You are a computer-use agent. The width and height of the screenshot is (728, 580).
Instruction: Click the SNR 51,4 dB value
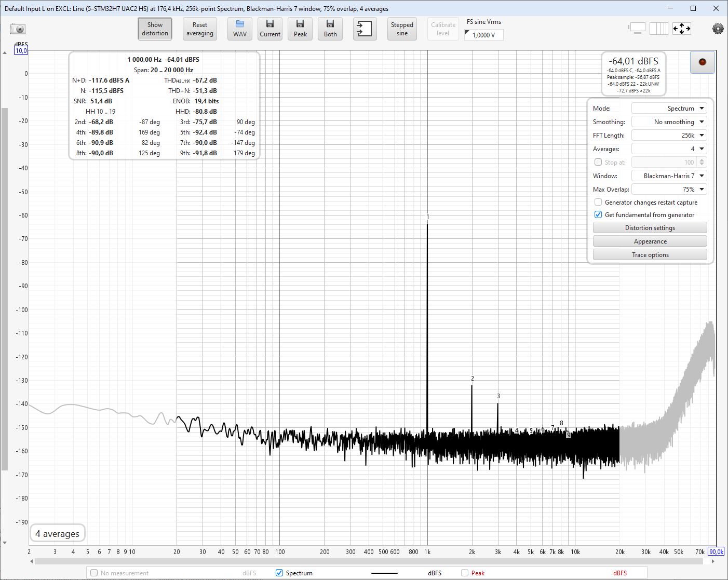pyautogui.click(x=101, y=101)
